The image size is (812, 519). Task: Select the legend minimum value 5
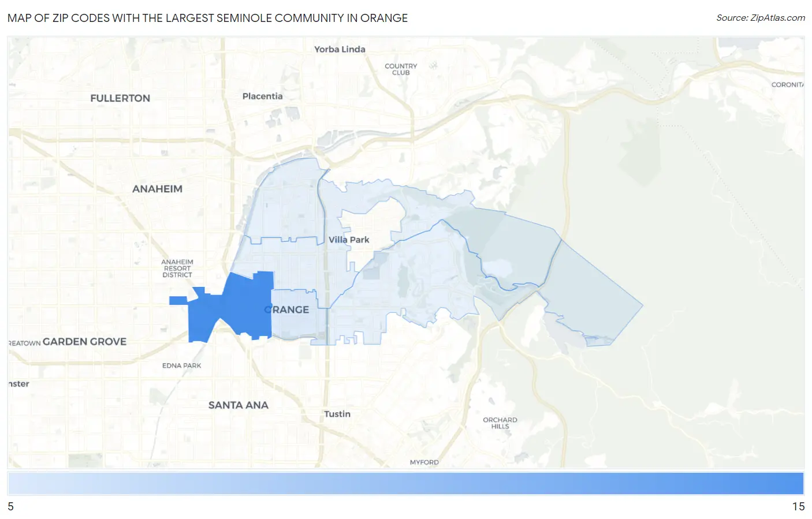[10, 506]
